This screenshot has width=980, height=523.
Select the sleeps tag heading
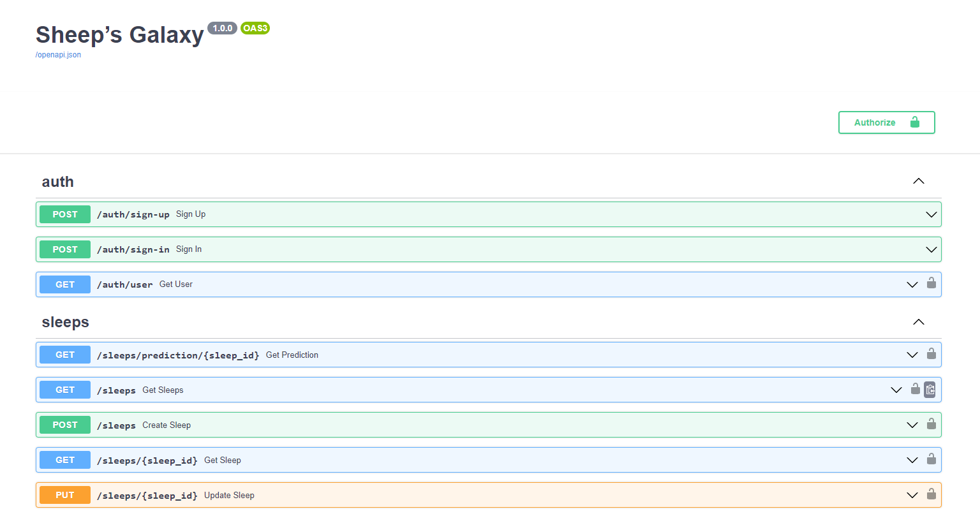pos(65,322)
